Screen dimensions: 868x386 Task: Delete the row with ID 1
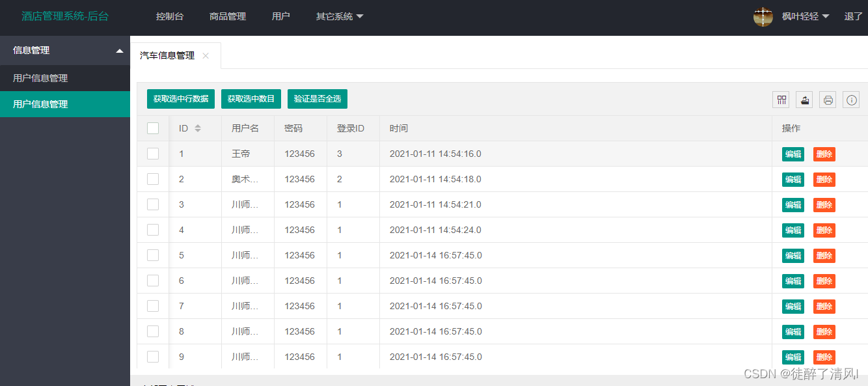coord(824,154)
